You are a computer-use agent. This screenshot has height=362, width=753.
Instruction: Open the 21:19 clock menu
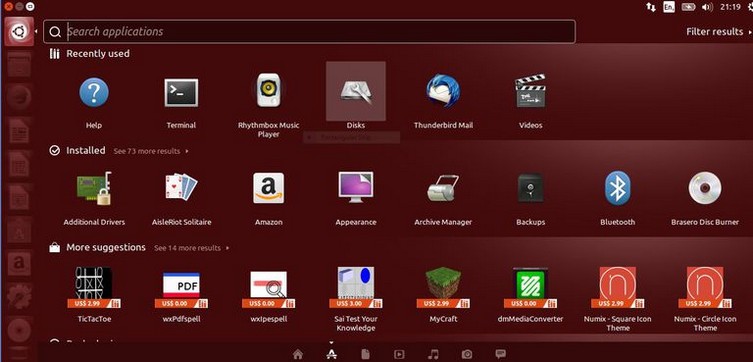pyautogui.click(x=730, y=7)
